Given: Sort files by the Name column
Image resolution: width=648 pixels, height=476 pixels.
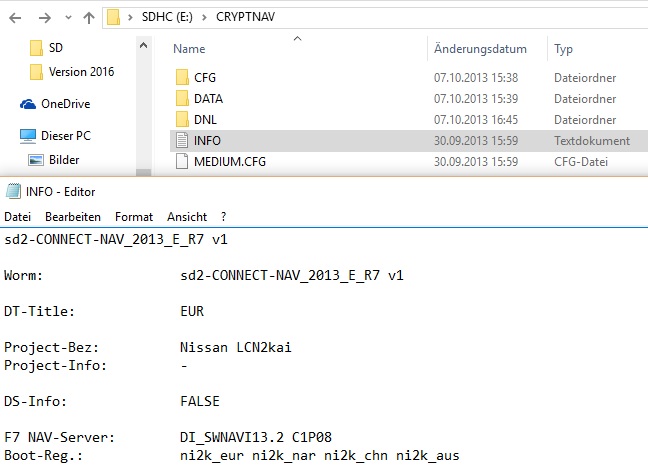Looking at the screenshot, I should point(189,49).
